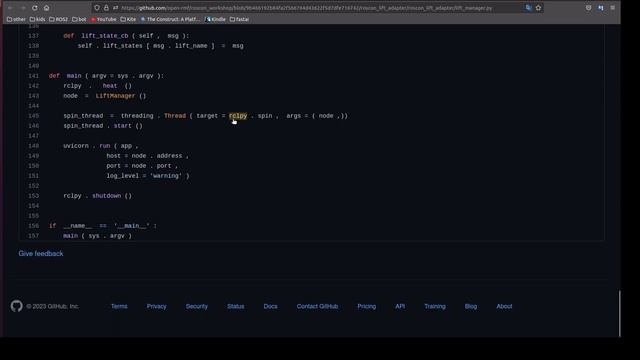Image resolution: width=640 pixels, height=360 pixels.
Task: Open the Training footer link
Action: pyautogui.click(x=435, y=306)
